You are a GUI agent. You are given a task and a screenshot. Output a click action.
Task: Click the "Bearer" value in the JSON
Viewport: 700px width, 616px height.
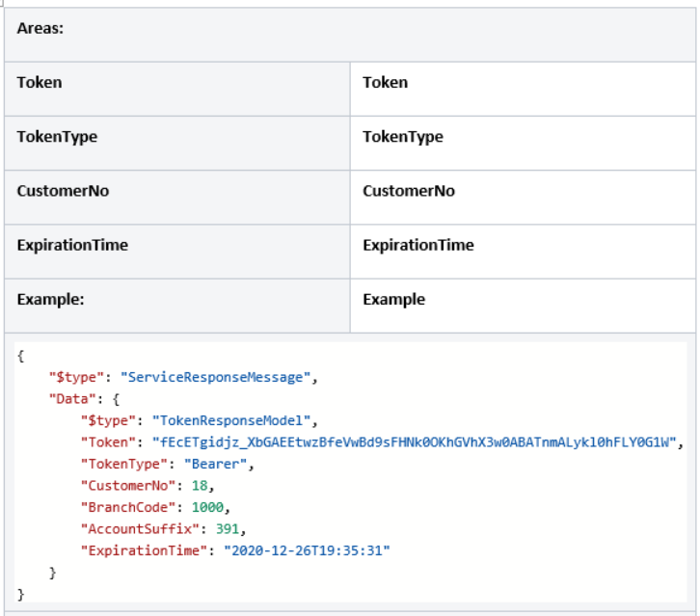(x=223, y=464)
